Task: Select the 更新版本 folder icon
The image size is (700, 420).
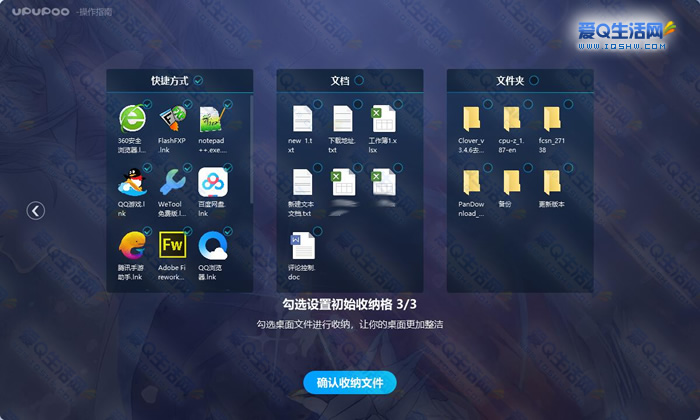Action: (552, 182)
